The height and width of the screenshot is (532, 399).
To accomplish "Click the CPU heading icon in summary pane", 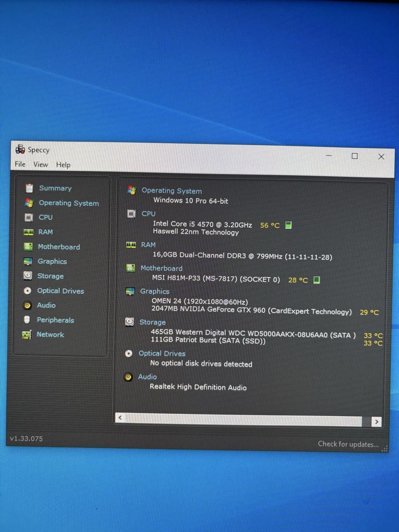I will point(131,214).
